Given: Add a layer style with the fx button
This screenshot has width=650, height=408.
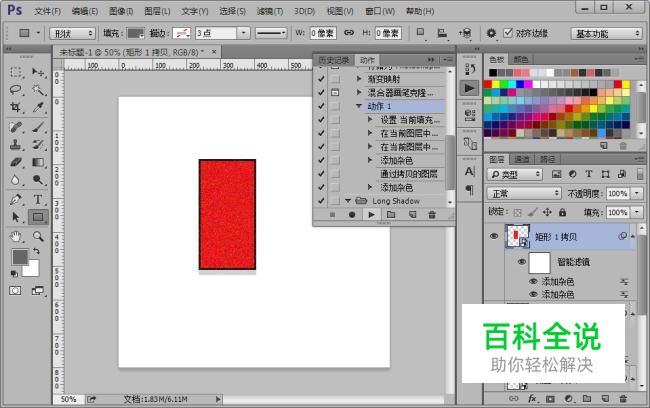Looking at the screenshot, I should [x=532, y=398].
